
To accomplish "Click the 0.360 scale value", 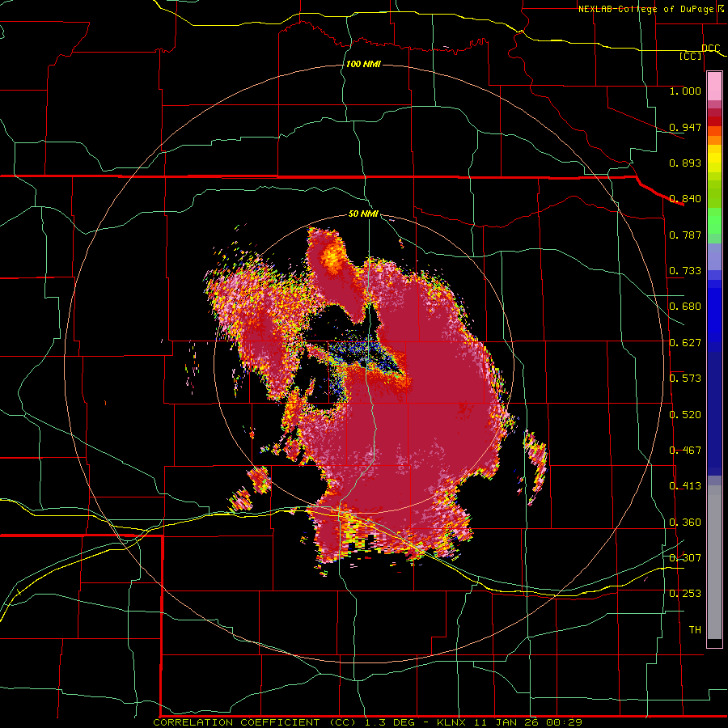I will click(x=685, y=523).
